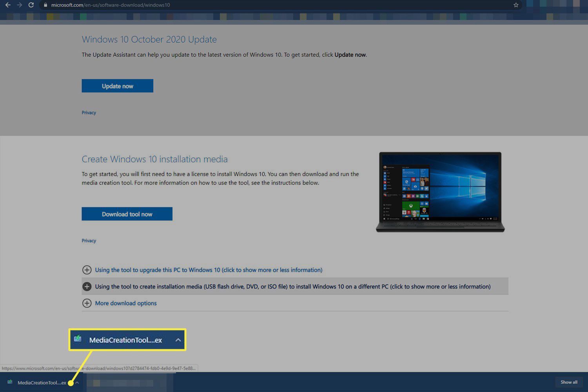The width and height of the screenshot is (588, 392).
Task: Click 'Create Windows 10 installation media' heading
Action: click(154, 159)
